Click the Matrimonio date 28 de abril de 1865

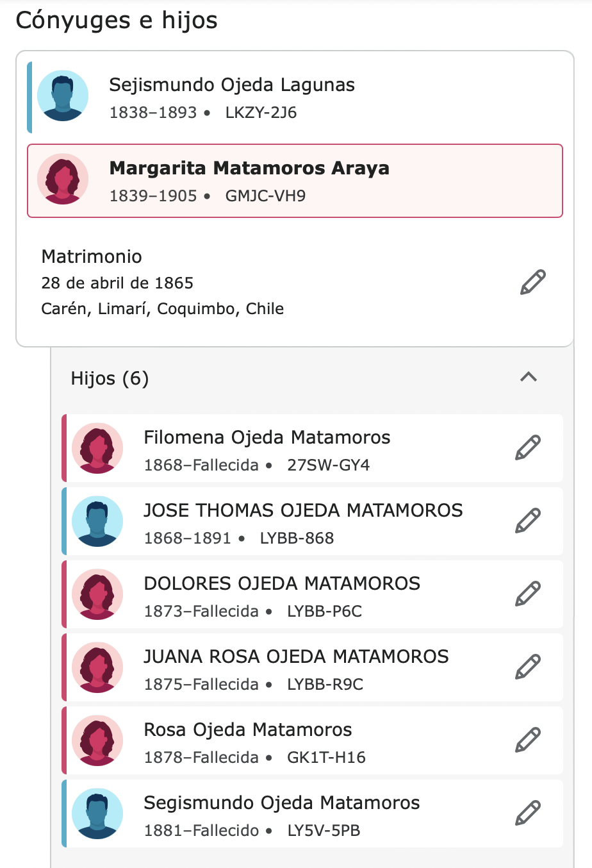tap(117, 283)
